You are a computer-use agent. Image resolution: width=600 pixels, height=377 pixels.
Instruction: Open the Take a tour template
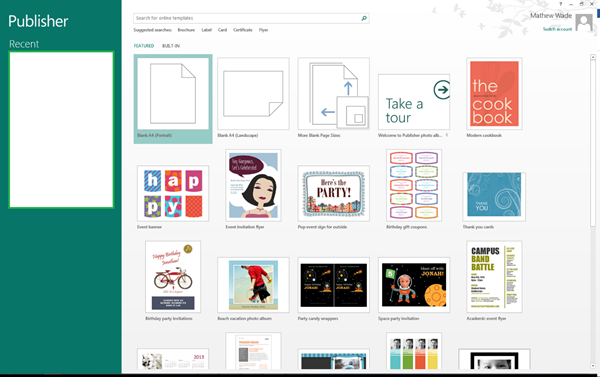[x=414, y=102]
